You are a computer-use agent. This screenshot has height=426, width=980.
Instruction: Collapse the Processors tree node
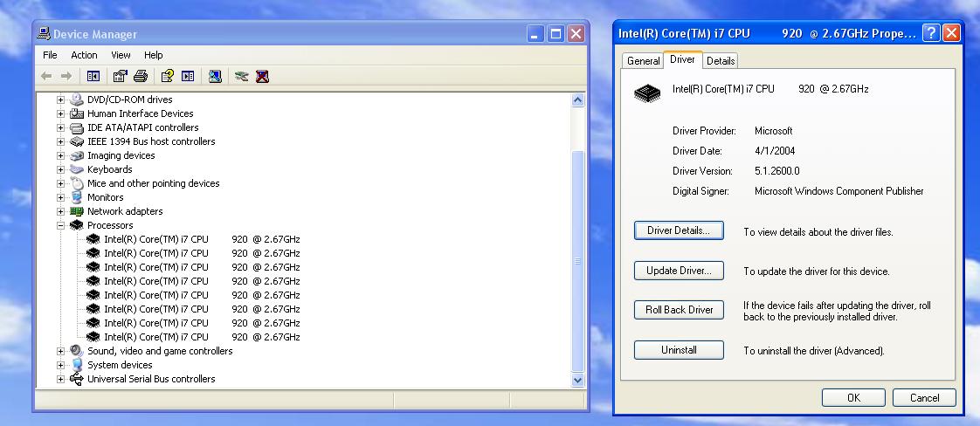(61, 225)
